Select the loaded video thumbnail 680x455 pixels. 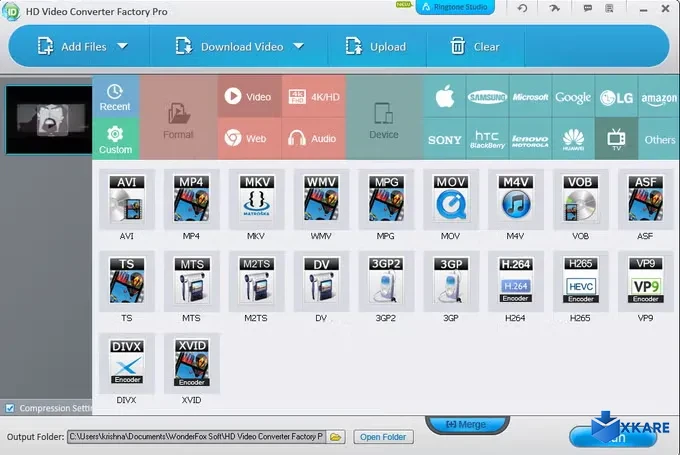pyautogui.click(x=49, y=120)
